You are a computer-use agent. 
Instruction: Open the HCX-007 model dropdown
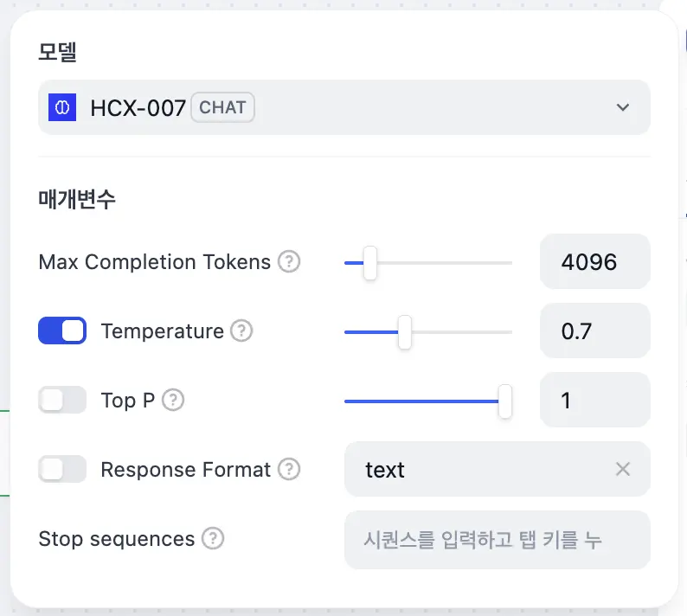[x=343, y=107]
